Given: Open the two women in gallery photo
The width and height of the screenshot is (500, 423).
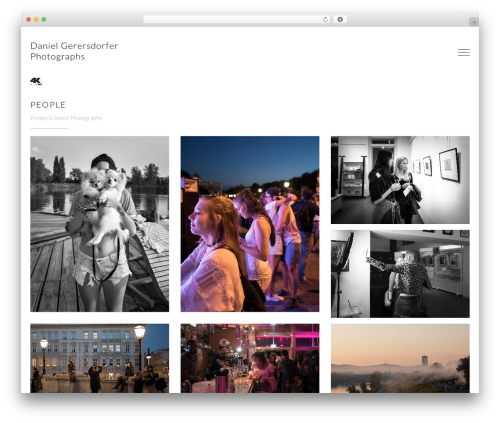Looking at the screenshot, I should point(400,180).
